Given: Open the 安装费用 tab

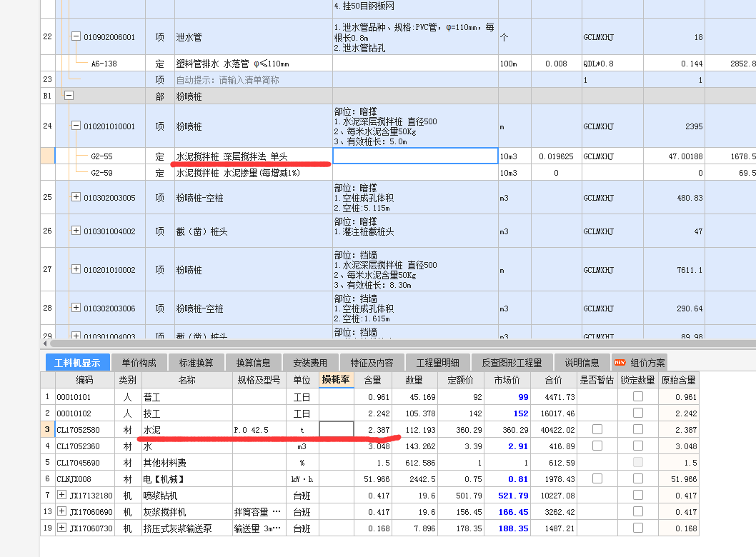Looking at the screenshot, I should pos(310,363).
